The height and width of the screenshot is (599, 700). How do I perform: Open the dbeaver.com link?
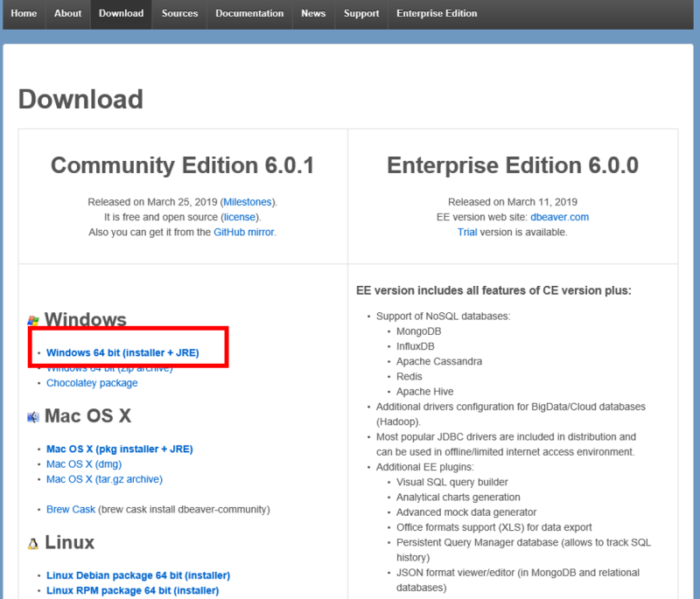559,217
